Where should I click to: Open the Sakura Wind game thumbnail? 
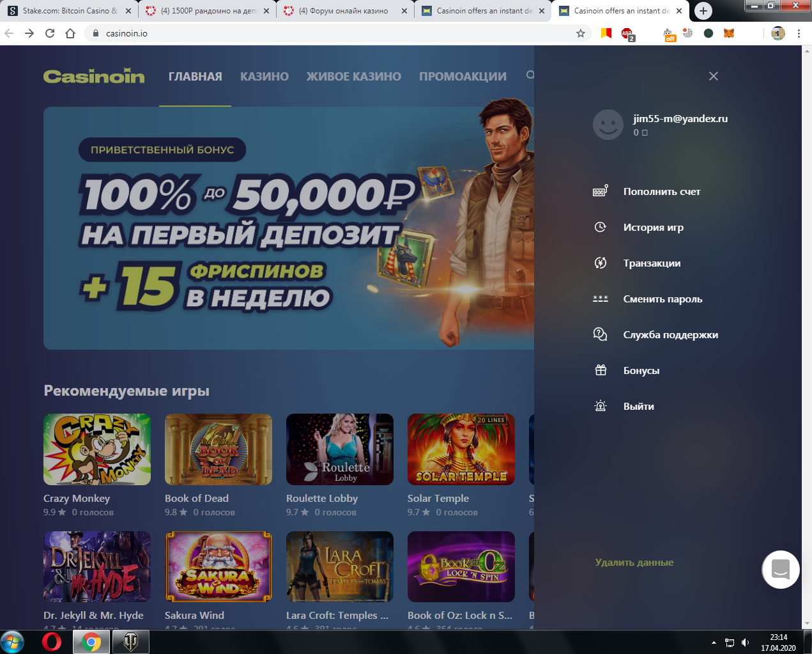click(218, 566)
